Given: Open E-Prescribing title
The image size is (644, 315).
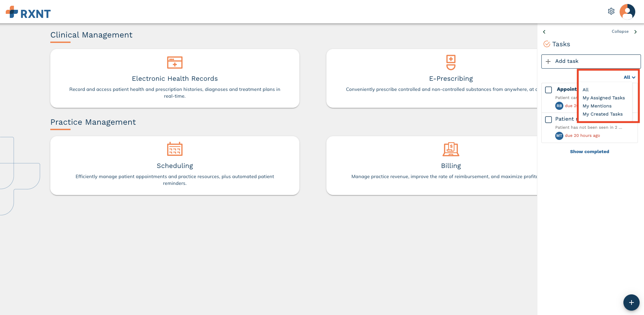Looking at the screenshot, I should [451, 78].
